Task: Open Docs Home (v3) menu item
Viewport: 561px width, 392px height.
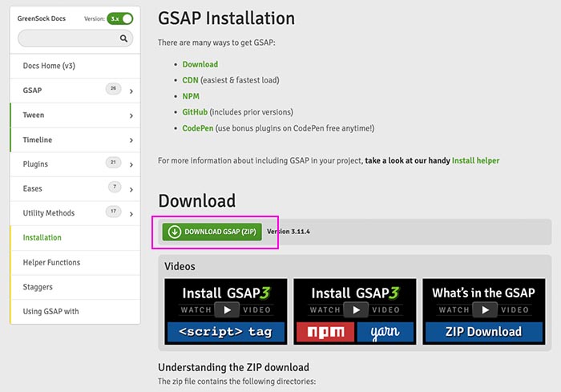Action: pos(49,66)
